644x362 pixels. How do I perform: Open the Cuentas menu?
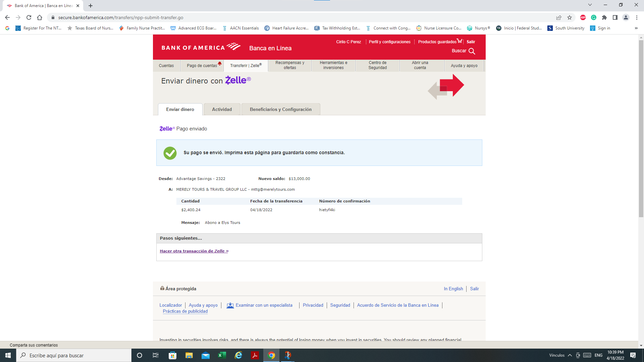pyautogui.click(x=166, y=66)
